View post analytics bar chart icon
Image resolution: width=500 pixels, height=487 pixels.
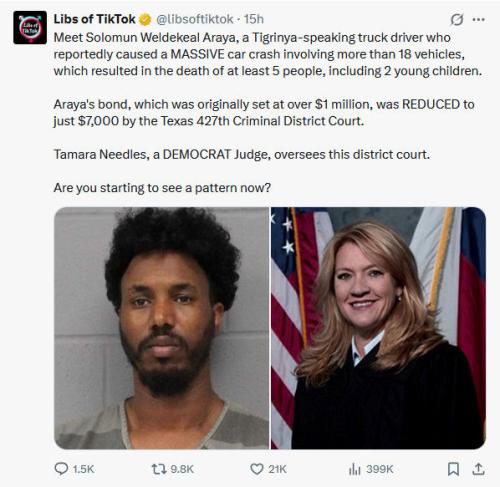tap(355, 469)
